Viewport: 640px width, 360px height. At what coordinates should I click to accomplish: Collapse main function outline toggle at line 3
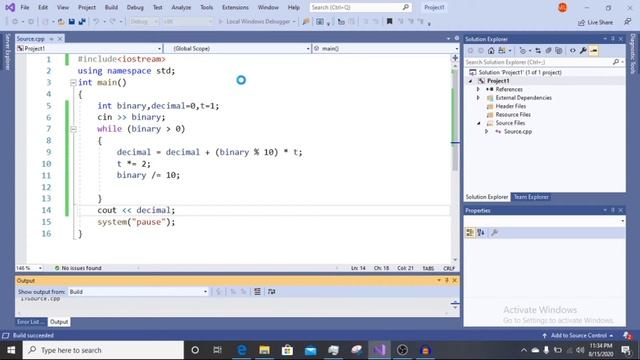[x=73, y=82]
